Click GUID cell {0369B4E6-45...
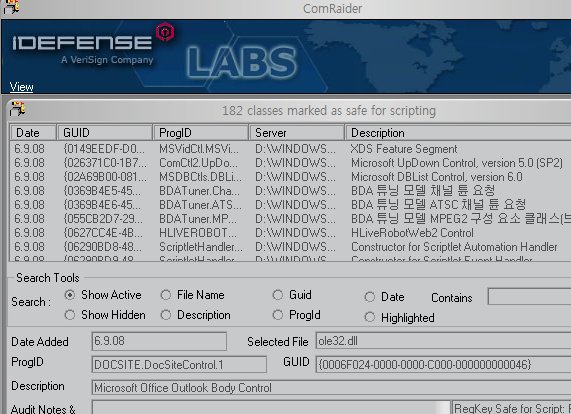 [x=102, y=205]
